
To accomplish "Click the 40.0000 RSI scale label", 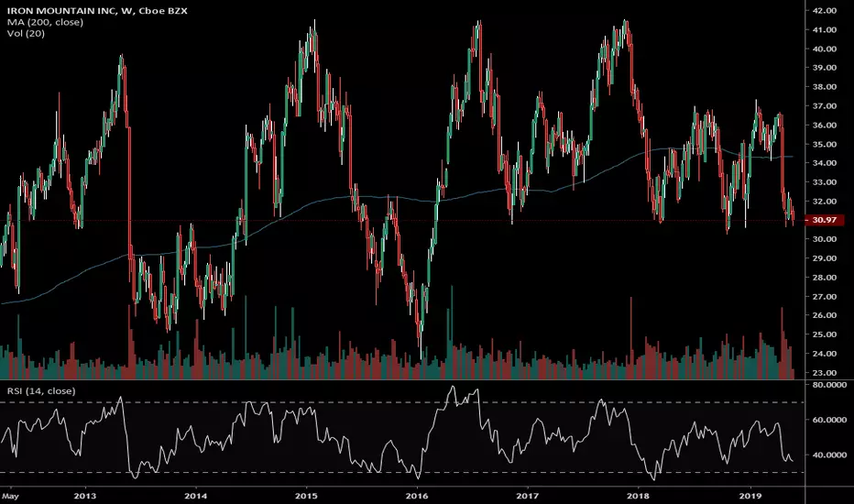I will coord(829,455).
